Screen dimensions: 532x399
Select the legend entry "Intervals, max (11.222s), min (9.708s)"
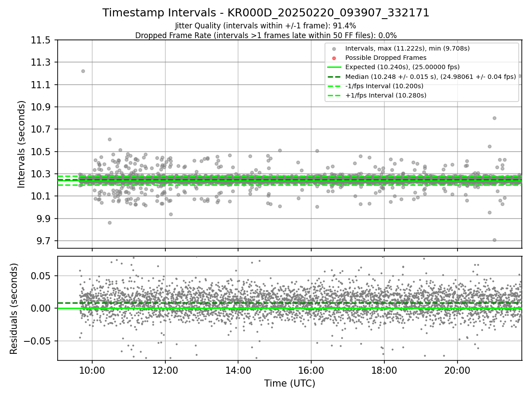tap(407, 48)
